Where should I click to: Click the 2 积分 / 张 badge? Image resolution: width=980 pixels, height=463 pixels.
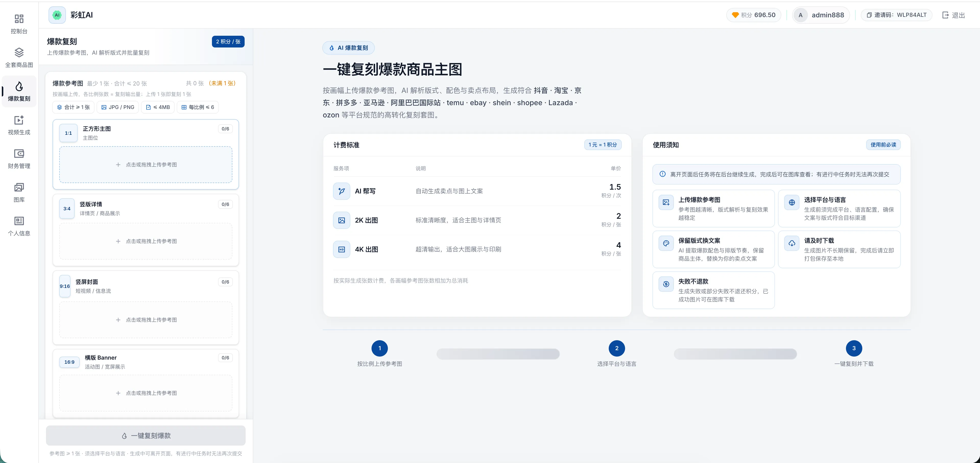coord(228,41)
